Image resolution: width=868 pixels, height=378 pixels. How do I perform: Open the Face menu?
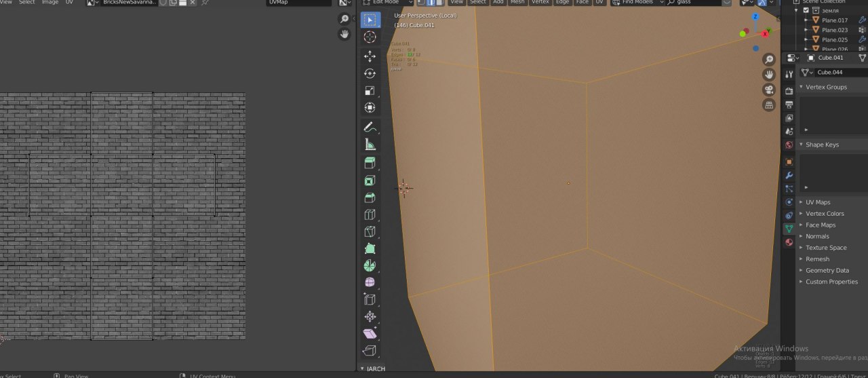[583, 3]
